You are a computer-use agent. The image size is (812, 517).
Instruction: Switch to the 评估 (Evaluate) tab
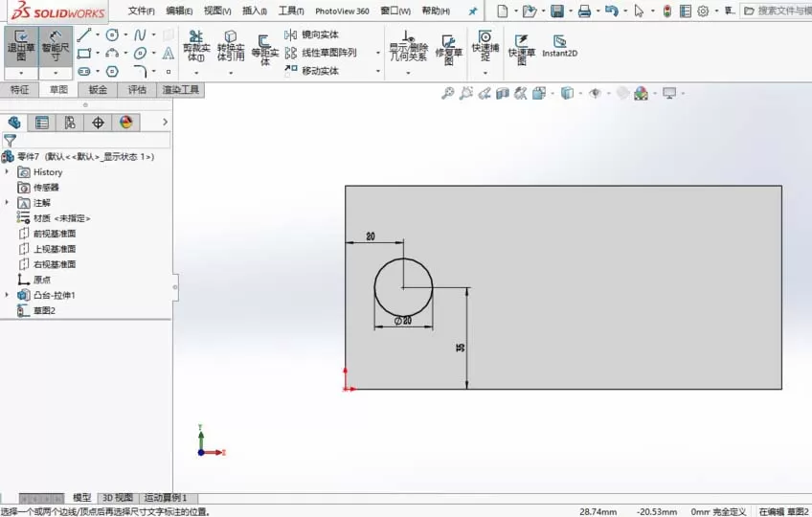pyautogui.click(x=137, y=90)
